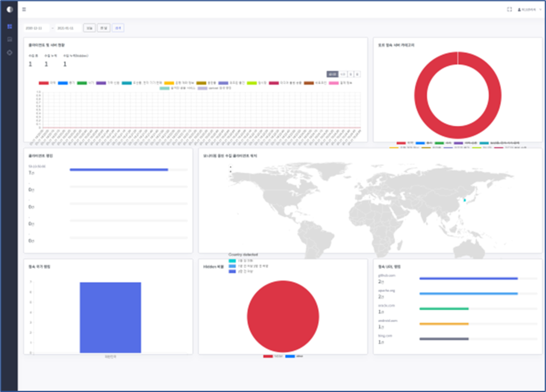Click the half-moon logo at top left
The width and height of the screenshot is (546, 392).
(x=9, y=9)
